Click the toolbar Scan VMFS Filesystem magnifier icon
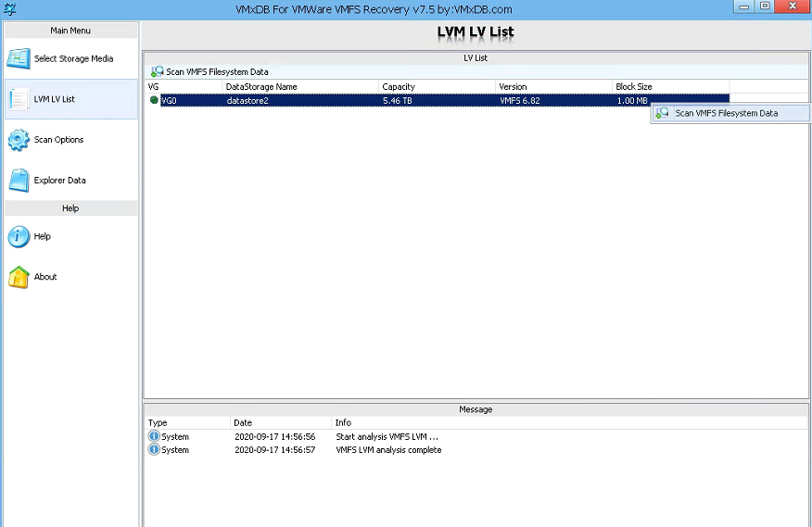Image resolution: width=812 pixels, height=527 pixels. coord(157,72)
